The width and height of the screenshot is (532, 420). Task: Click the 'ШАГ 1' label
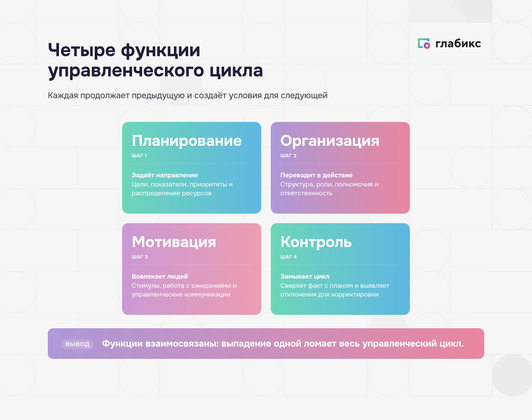(139, 156)
